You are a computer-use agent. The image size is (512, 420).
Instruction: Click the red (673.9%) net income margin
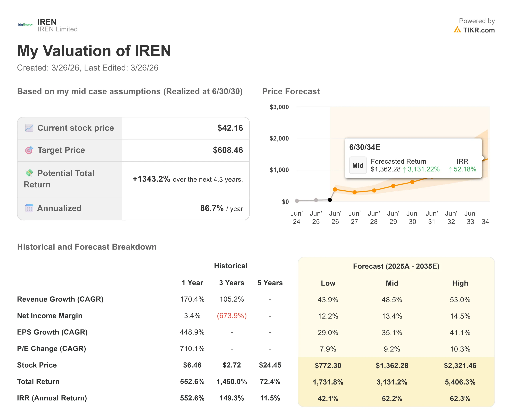[x=232, y=316]
